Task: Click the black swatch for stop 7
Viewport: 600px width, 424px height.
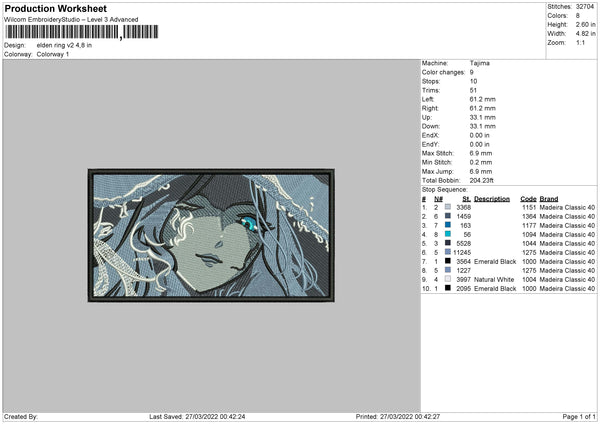Action: pyautogui.click(x=448, y=261)
